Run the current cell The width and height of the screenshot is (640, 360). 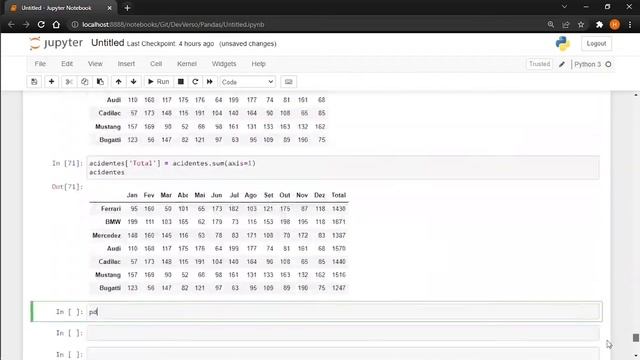pyautogui.click(x=158, y=82)
